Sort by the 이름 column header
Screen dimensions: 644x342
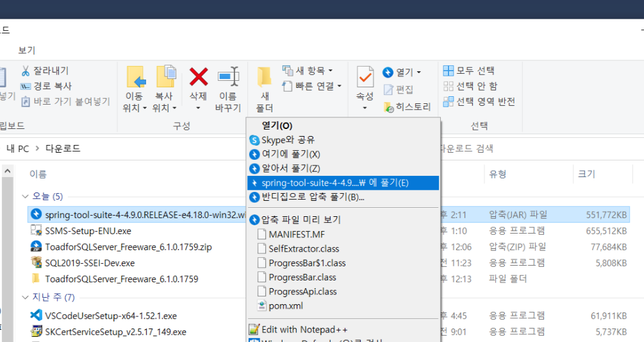[x=38, y=175]
